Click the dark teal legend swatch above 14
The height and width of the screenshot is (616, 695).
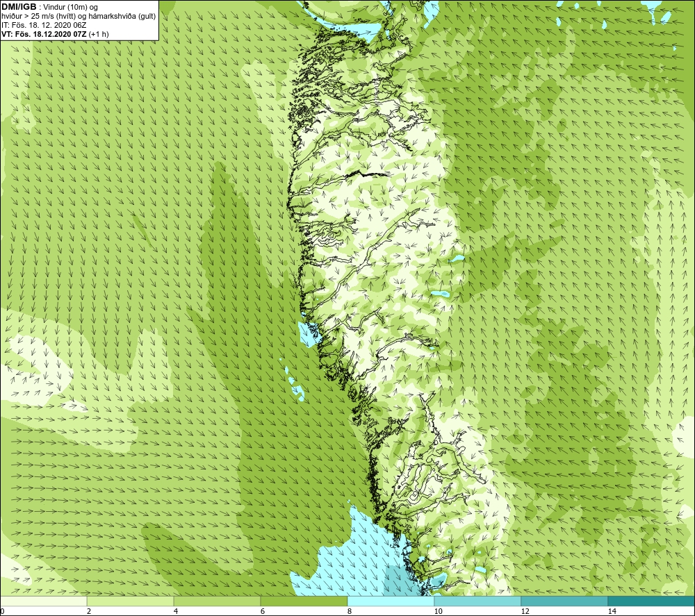point(651,601)
